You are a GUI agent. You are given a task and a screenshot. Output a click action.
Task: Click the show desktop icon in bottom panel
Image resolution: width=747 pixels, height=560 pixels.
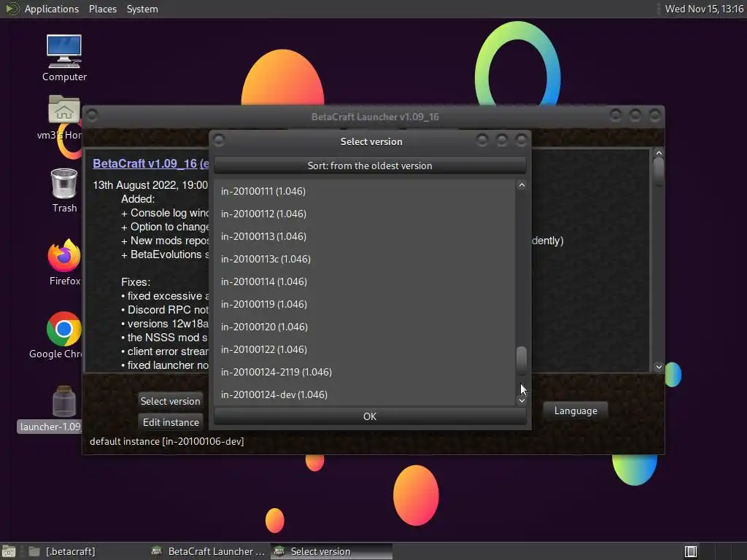(x=8, y=551)
